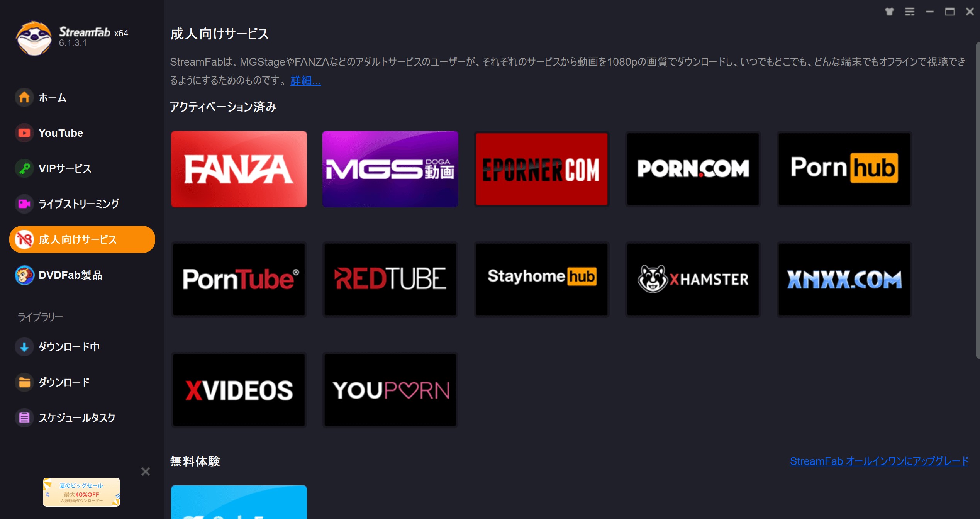Click the StreamFab sloth logo
Screen dimensions: 980x519
(34, 38)
